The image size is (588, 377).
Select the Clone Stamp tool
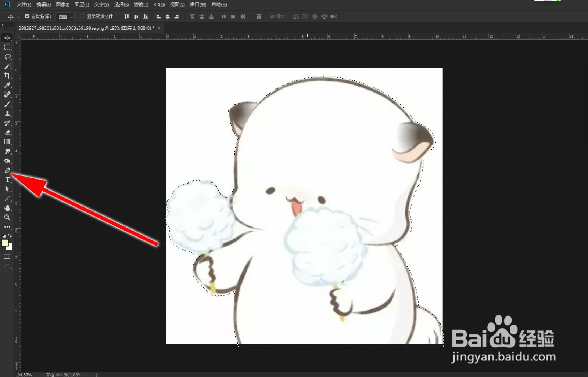(x=7, y=113)
